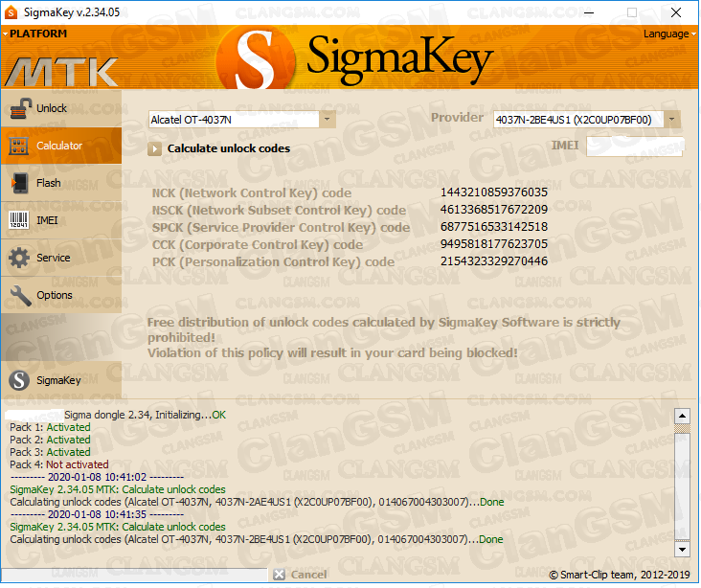Click CCK (Corporate Control Key) code label
Image resolution: width=701 pixels, height=588 pixels.
[258, 245]
